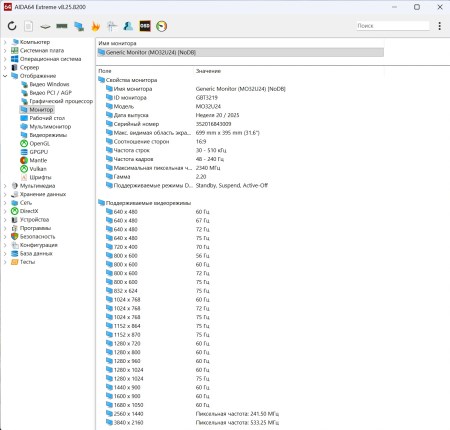Click the Конфигурация tree icon
The image size is (450, 430).
(x=14, y=245)
